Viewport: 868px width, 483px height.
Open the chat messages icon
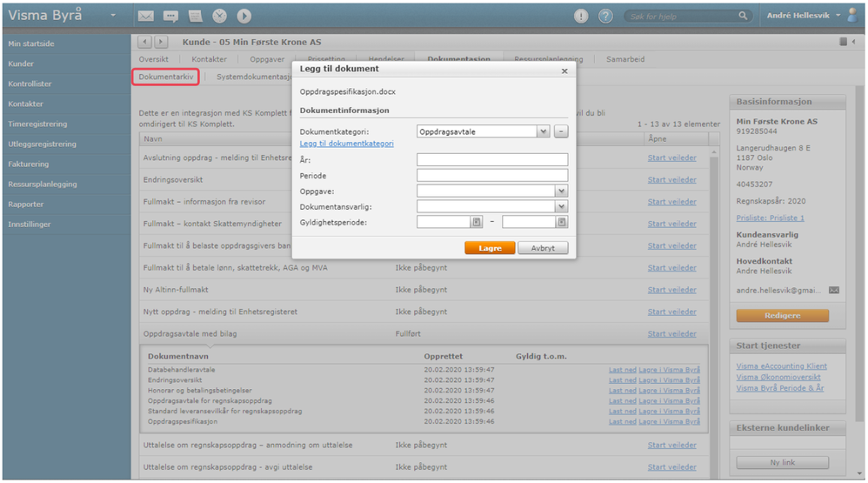pyautogui.click(x=170, y=16)
